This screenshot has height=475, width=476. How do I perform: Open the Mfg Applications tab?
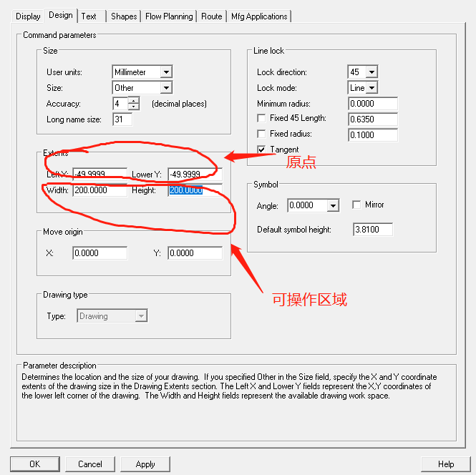click(259, 16)
